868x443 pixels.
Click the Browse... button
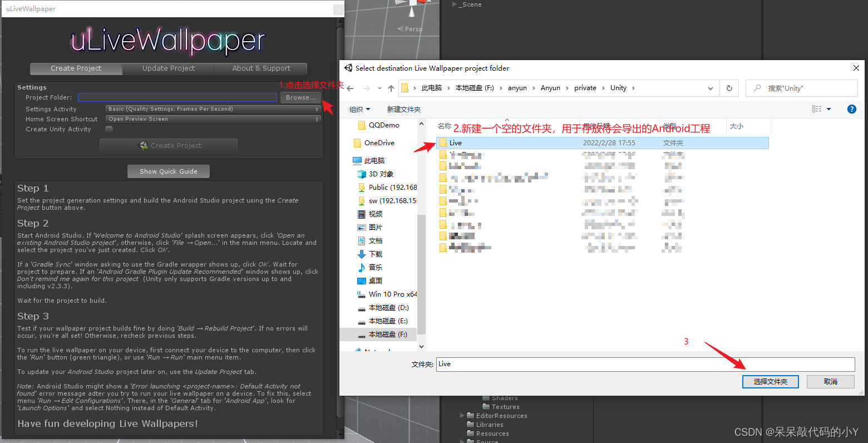click(301, 97)
